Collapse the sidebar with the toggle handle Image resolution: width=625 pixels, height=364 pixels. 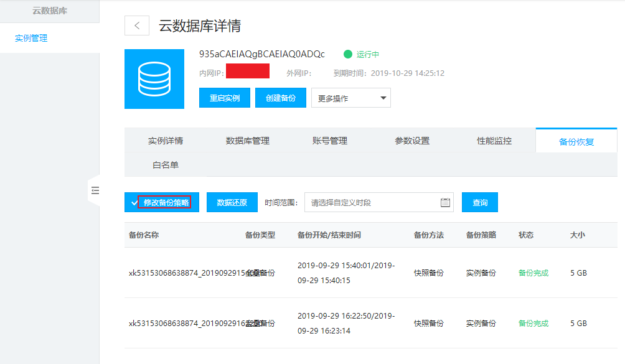pyautogui.click(x=95, y=190)
